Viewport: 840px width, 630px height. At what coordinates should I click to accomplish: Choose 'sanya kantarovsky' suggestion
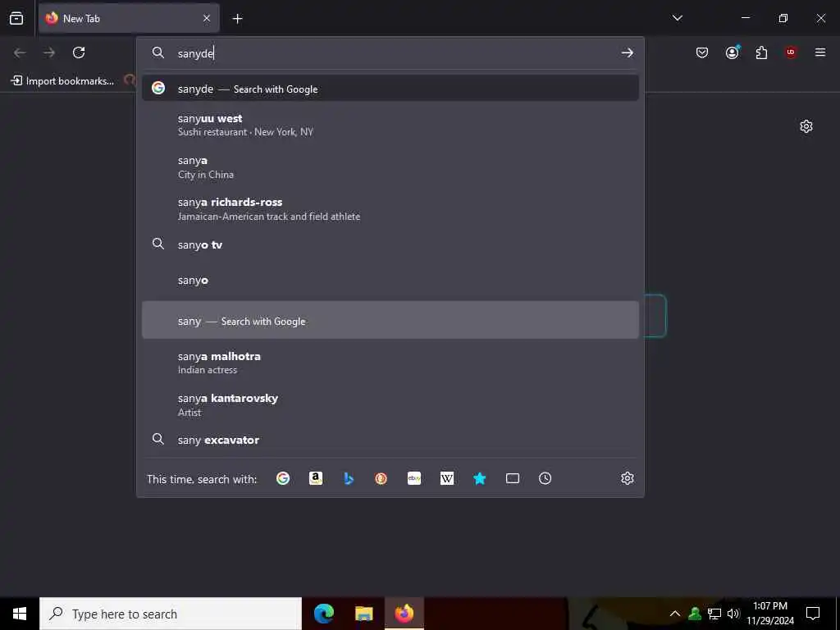[390, 405]
